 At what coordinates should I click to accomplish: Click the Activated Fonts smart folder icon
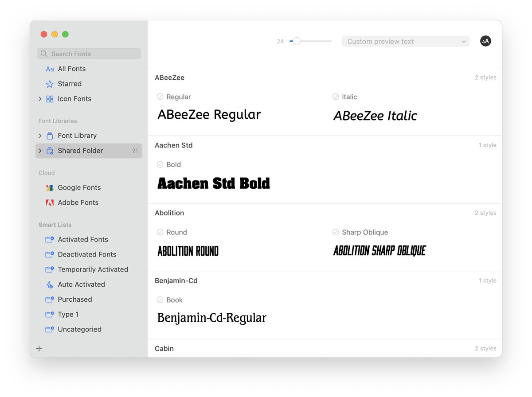50,239
